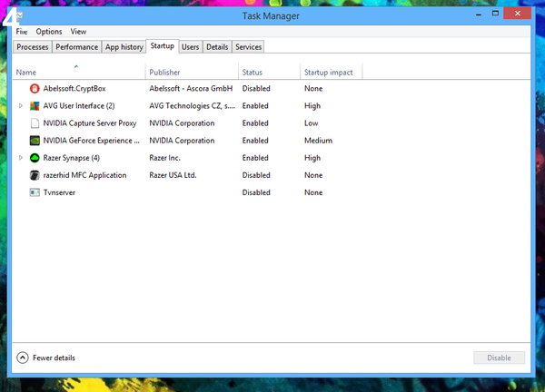545x392 pixels.
Task: Expand the AVG User Interface group
Action: [21, 106]
